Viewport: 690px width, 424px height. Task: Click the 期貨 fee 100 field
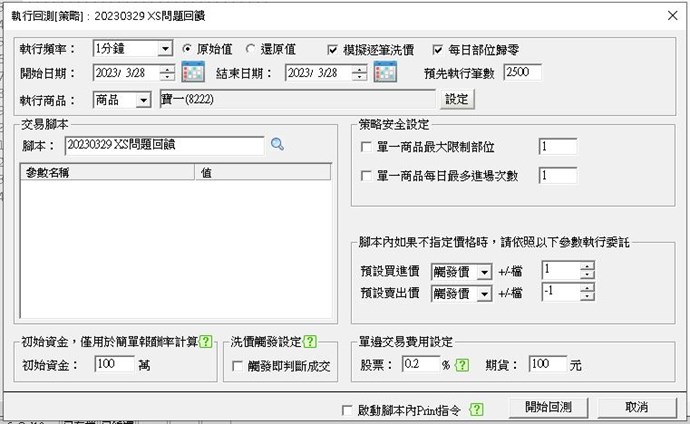[x=547, y=364]
